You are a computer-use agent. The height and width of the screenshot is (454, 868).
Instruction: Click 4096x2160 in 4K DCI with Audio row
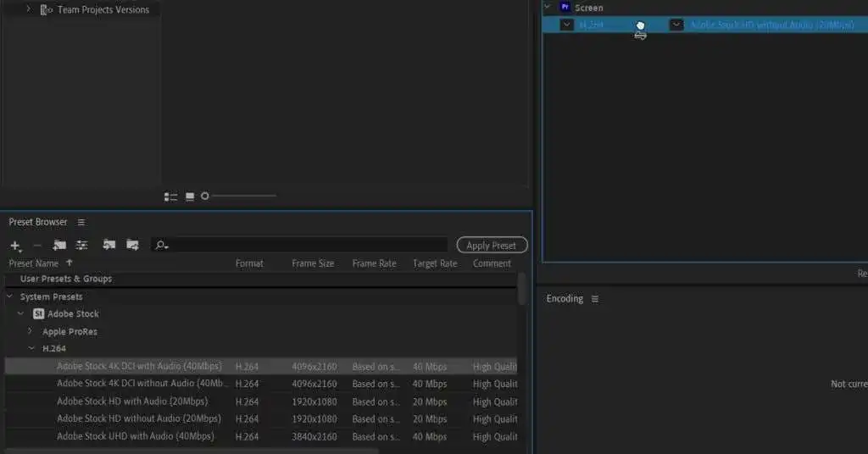314,367
